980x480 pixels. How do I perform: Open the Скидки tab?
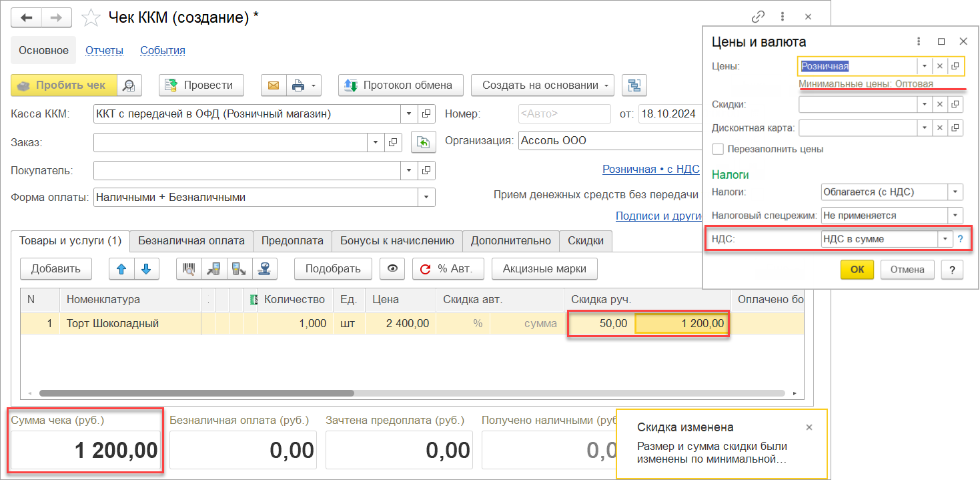[x=585, y=241]
